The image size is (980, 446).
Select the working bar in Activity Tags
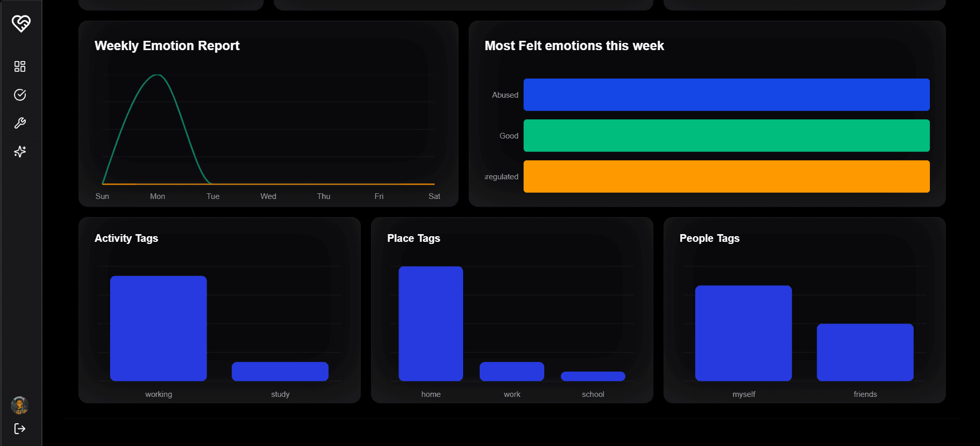(x=158, y=328)
